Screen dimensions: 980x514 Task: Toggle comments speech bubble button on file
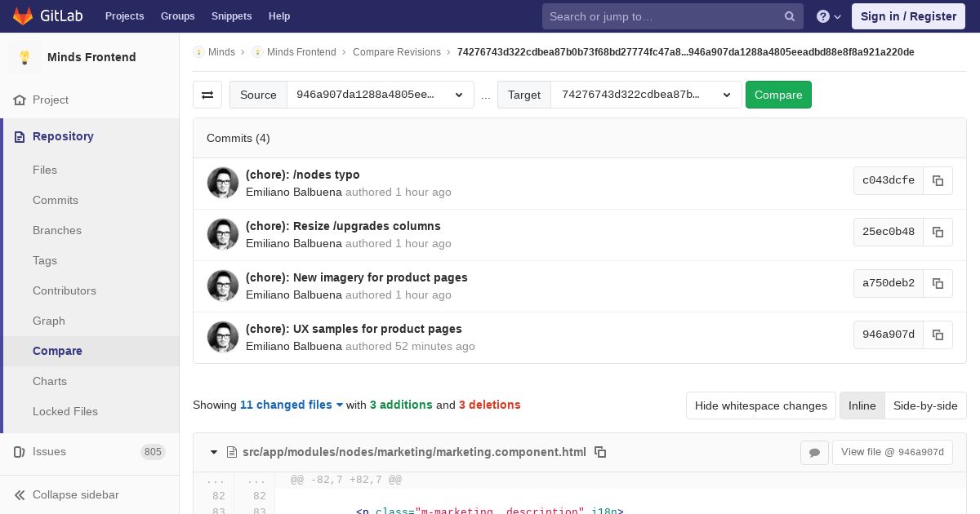(x=814, y=452)
